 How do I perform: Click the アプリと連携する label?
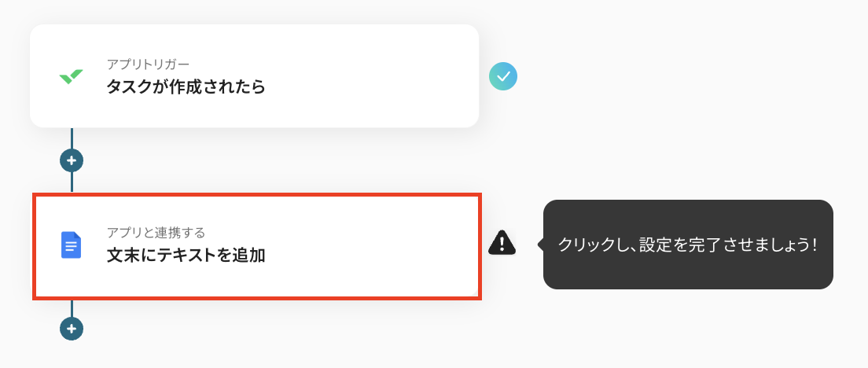pos(156,232)
